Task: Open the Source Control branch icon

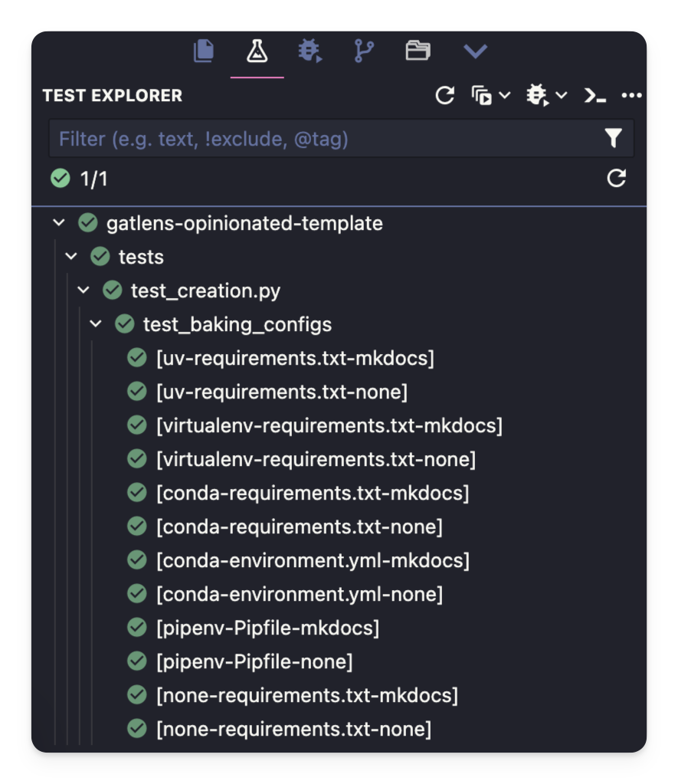Action: [x=364, y=51]
